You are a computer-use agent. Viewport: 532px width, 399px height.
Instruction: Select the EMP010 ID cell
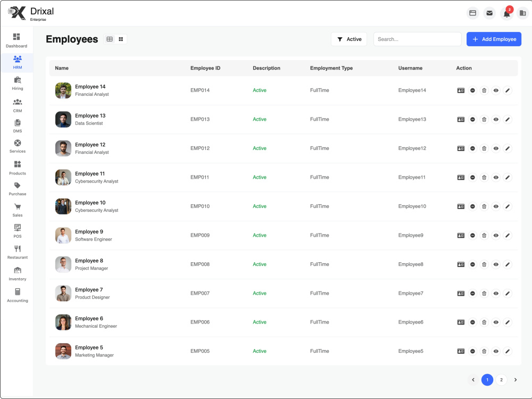pyautogui.click(x=200, y=206)
